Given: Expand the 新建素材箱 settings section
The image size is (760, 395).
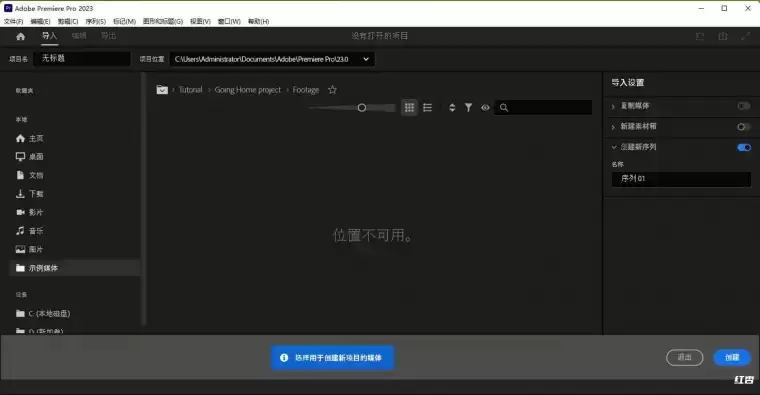Looking at the screenshot, I should click(x=613, y=127).
